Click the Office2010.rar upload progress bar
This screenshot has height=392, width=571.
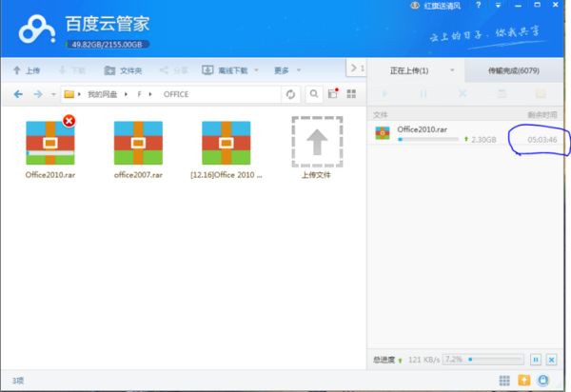(x=428, y=140)
